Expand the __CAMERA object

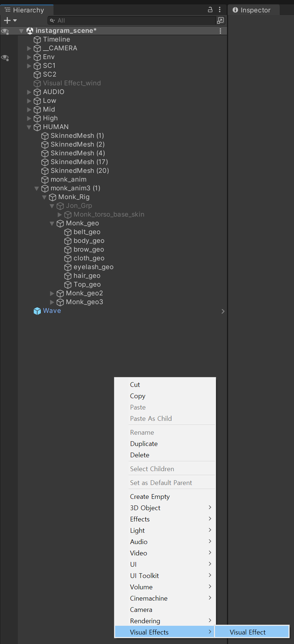(x=29, y=48)
